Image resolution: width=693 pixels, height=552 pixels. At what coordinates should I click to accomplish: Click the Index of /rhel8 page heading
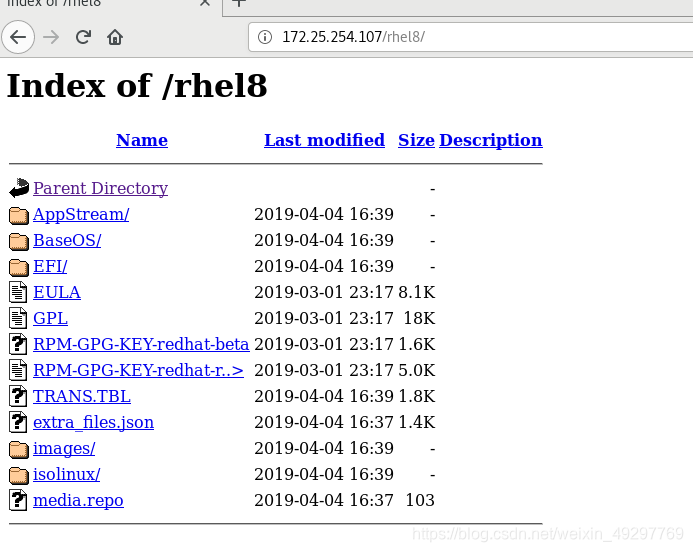(x=137, y=86)
